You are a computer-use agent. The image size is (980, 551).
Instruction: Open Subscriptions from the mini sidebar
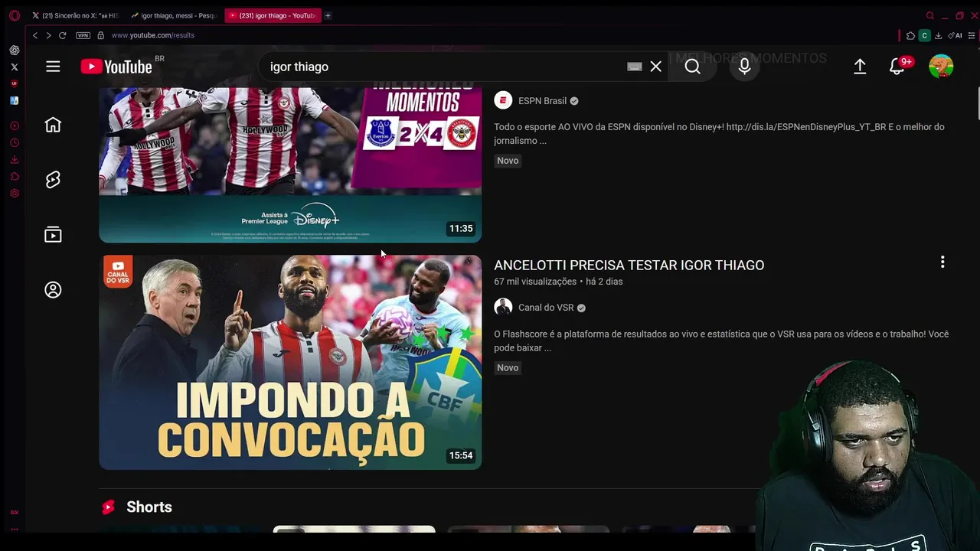coord(53,234)
